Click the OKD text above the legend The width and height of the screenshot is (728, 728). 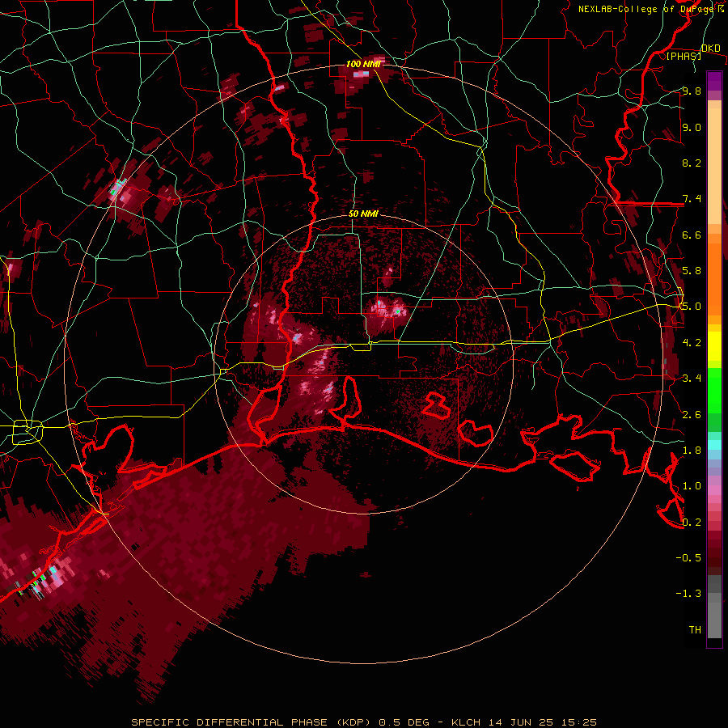[711, 49]
